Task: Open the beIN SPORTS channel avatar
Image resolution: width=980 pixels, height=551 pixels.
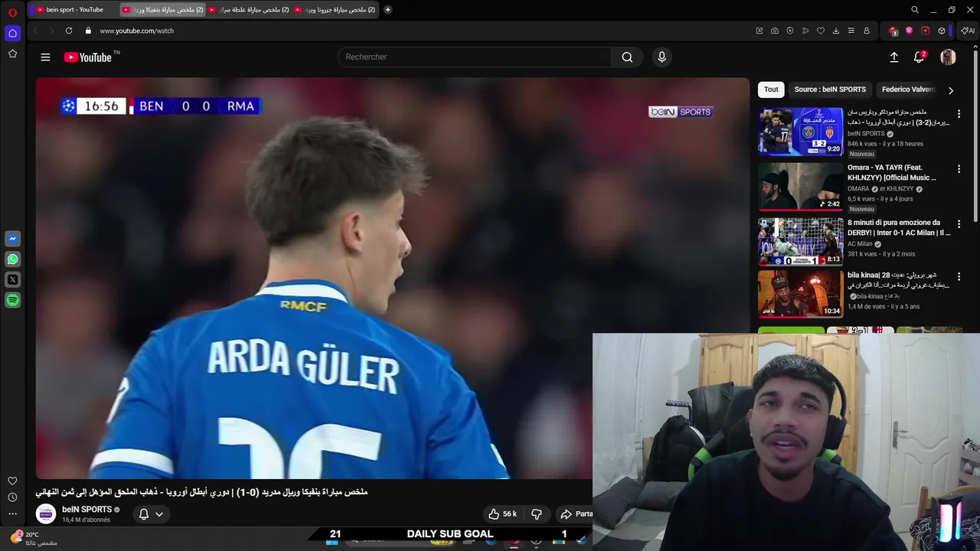Action: tap(46, 514)
